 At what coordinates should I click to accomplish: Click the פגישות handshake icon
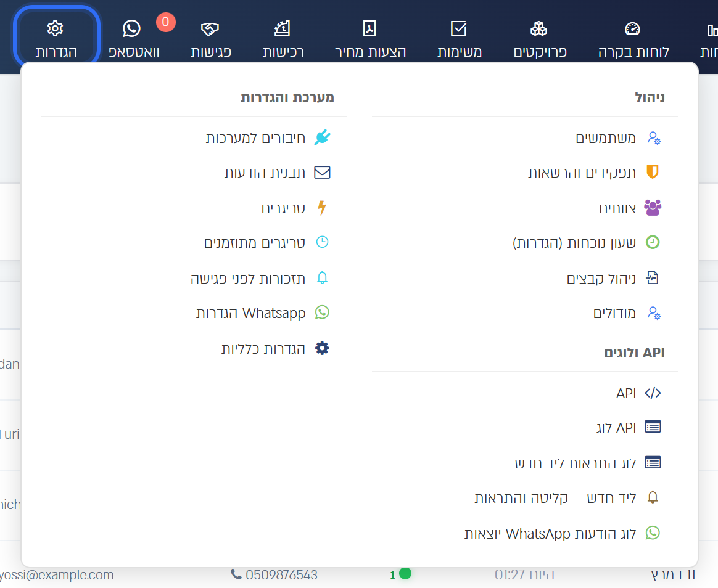tap(210, 29)
